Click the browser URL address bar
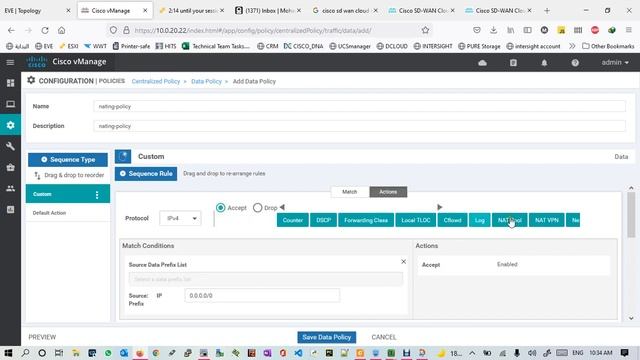This screenshot has width=640, height=360. click(269, 30)
